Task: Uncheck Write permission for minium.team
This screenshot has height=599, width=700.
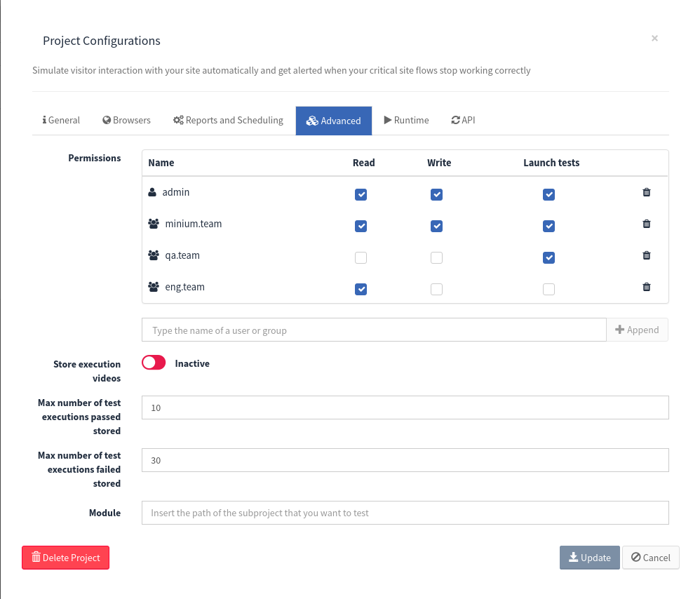Action: [436, 227]
